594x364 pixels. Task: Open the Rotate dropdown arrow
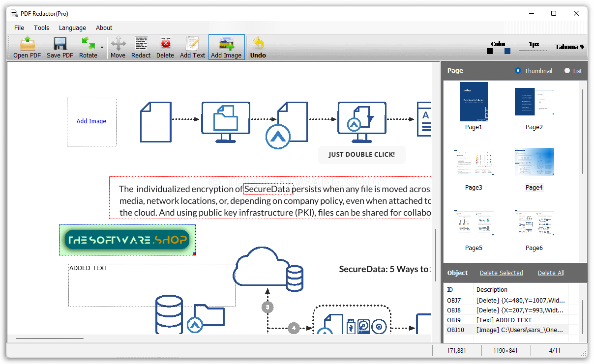pos(102,48)
